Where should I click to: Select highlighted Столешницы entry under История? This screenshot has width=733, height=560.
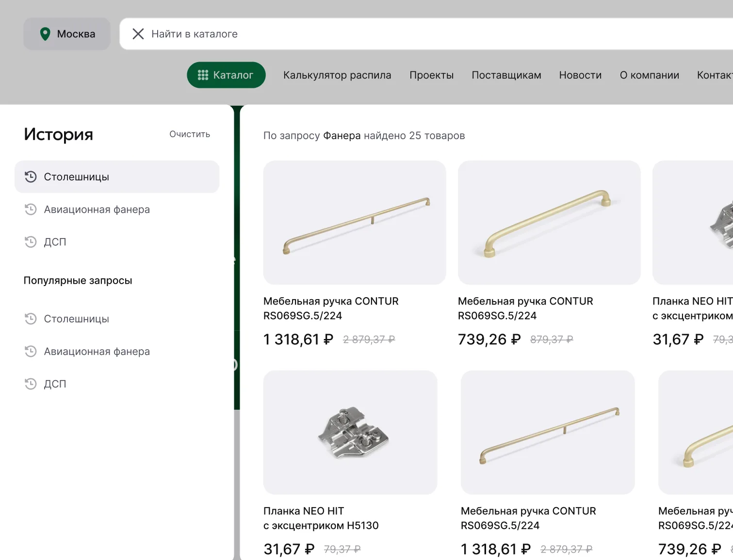pos(117,176)
